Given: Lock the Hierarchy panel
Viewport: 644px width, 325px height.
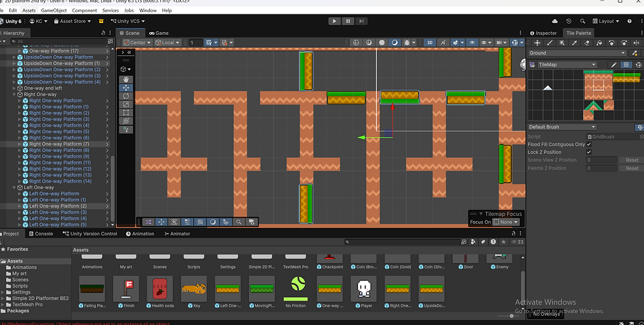Looking at the screenshot, I should click(x=103, y=33).
